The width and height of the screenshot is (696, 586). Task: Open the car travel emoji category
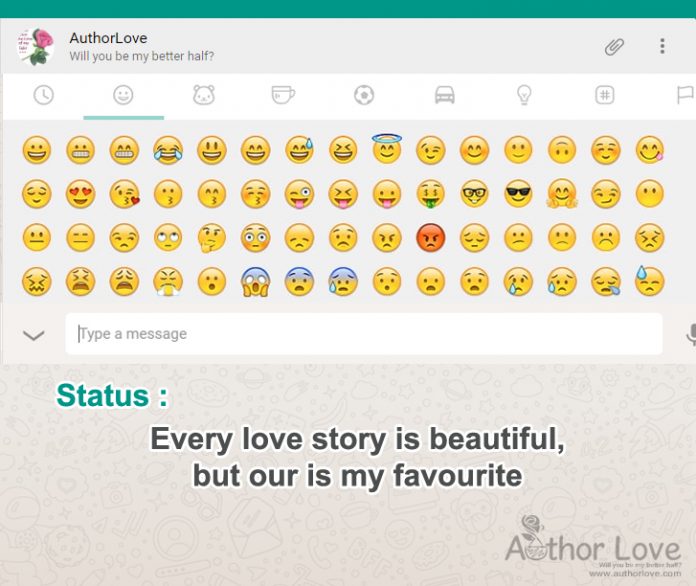[444, 95]
